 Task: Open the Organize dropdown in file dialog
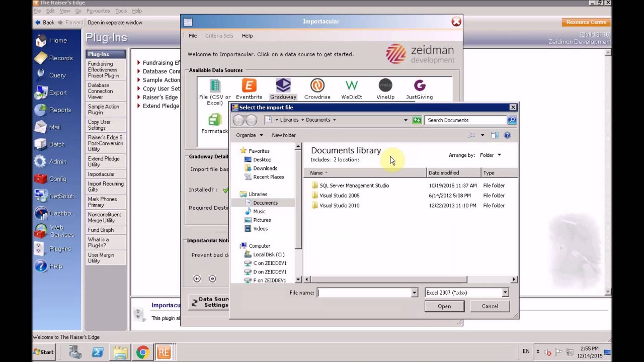[250, 135]
